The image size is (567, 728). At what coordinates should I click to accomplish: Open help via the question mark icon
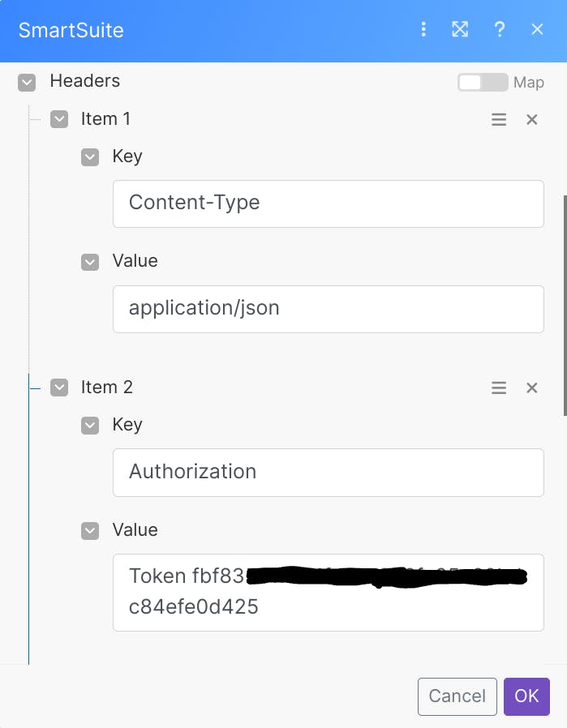point(499,29)
